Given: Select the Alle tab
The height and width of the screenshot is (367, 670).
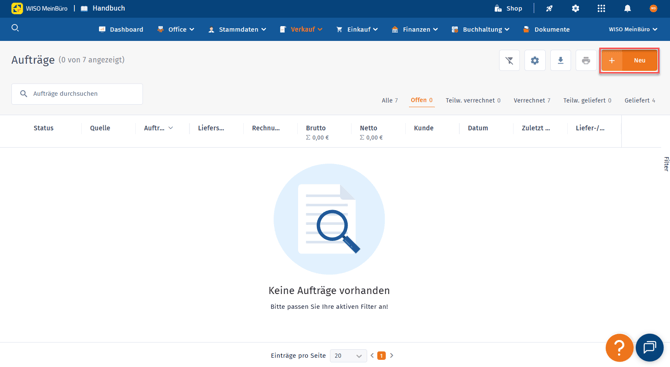Looking at the screenshot, I should click(390, 100).
